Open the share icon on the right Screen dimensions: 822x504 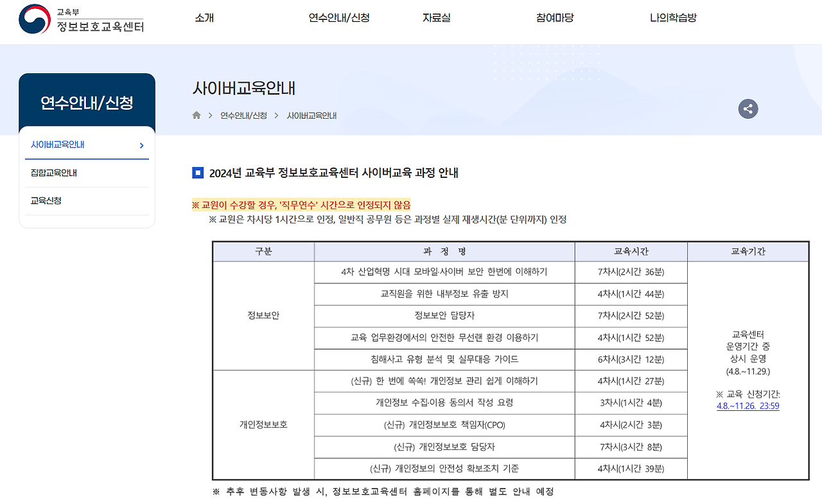pos(748,109)
